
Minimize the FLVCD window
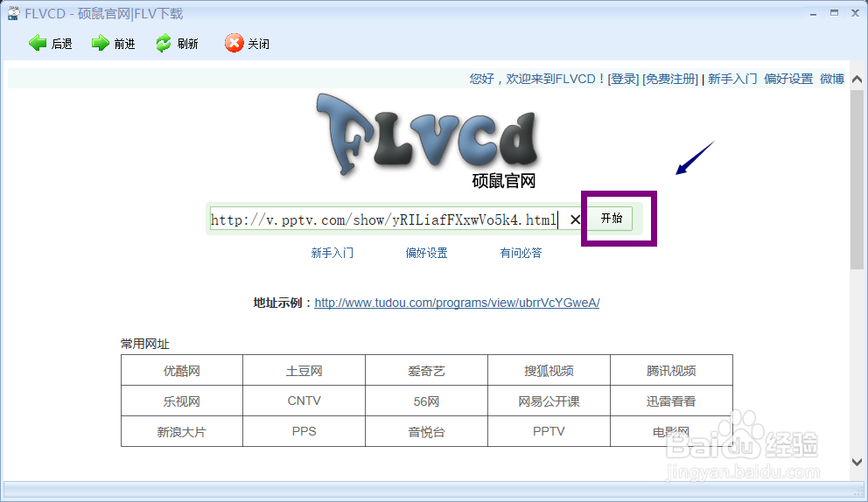click(x=813, y=13)
